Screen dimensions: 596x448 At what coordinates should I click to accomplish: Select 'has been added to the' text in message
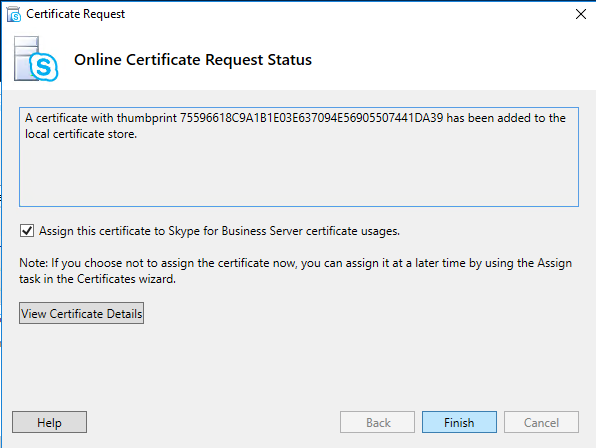506,118
